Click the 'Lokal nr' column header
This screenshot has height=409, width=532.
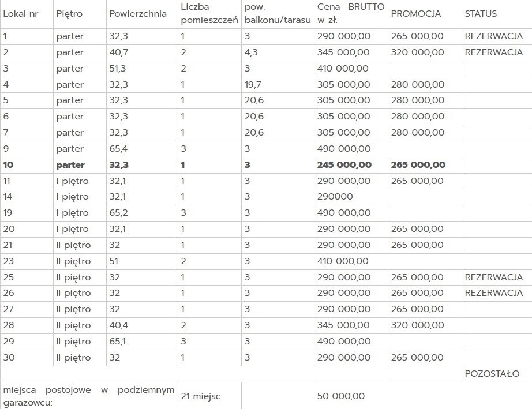(18, 14)
